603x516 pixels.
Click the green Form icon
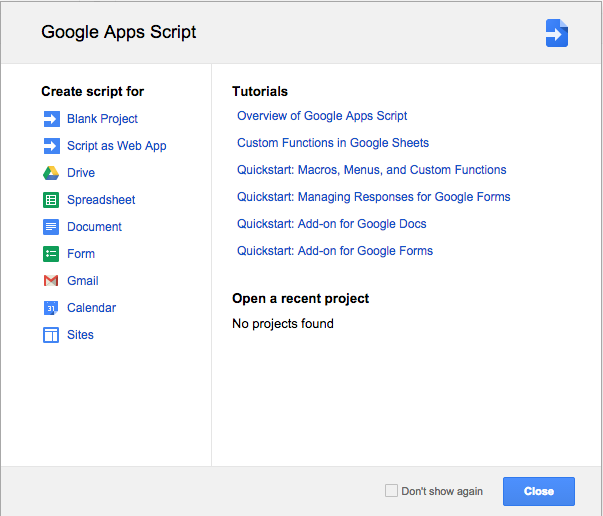(51, 254)
